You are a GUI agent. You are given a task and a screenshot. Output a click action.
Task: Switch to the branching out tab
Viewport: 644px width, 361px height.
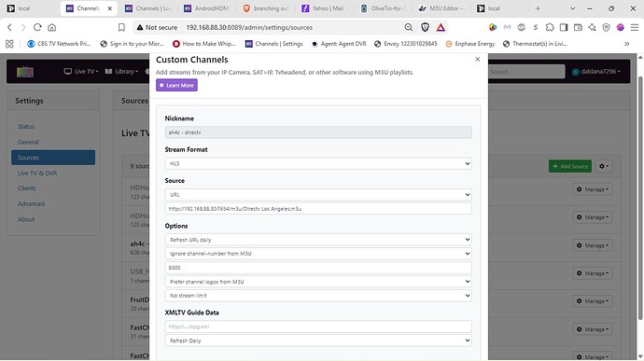(x=266, y=8)
